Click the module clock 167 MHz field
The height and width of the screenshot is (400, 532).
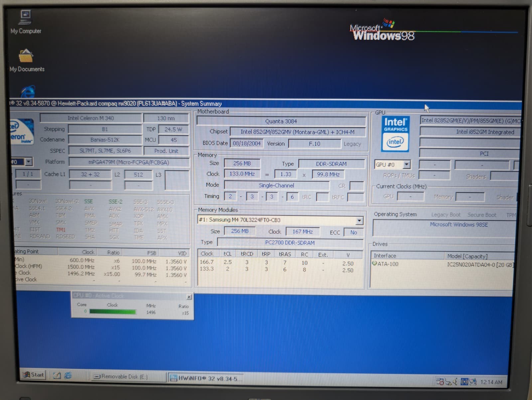pyautogui.click(x=302, y=232)
